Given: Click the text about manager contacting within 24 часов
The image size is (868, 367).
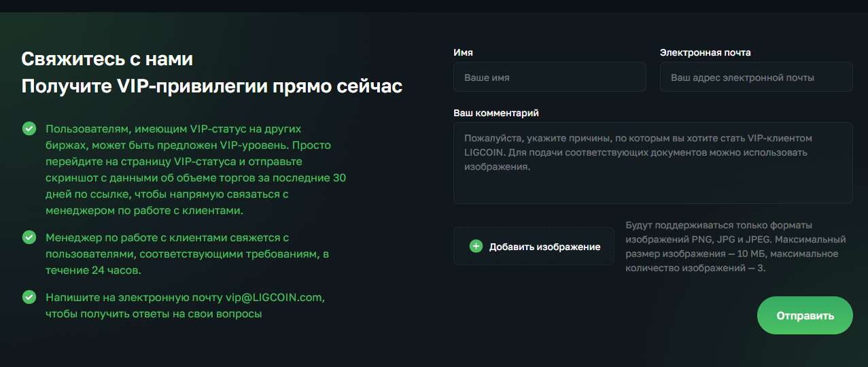Looking at the screenshot, I should [188, 254].
